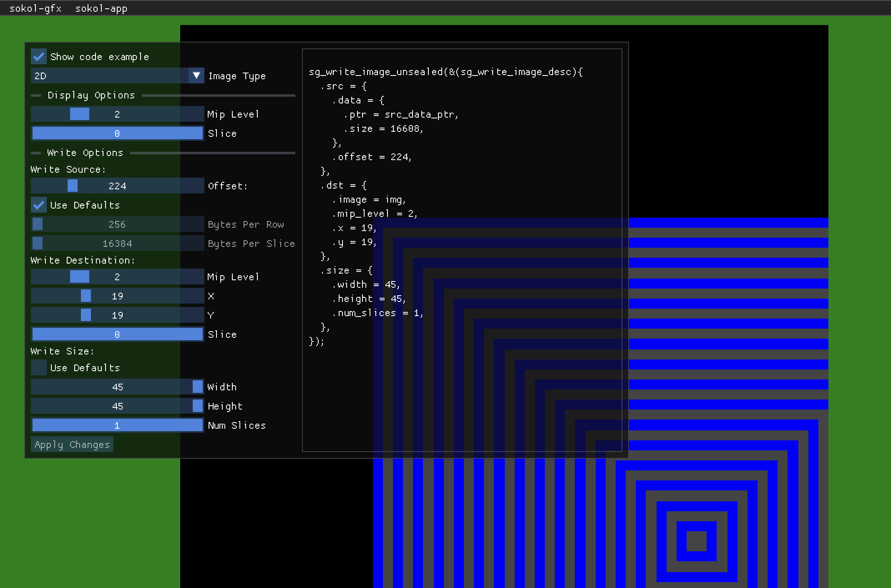The image size is (891, 588).
Task: Click the sg_write_image_unsealed code line
Action: pos(446,72)
